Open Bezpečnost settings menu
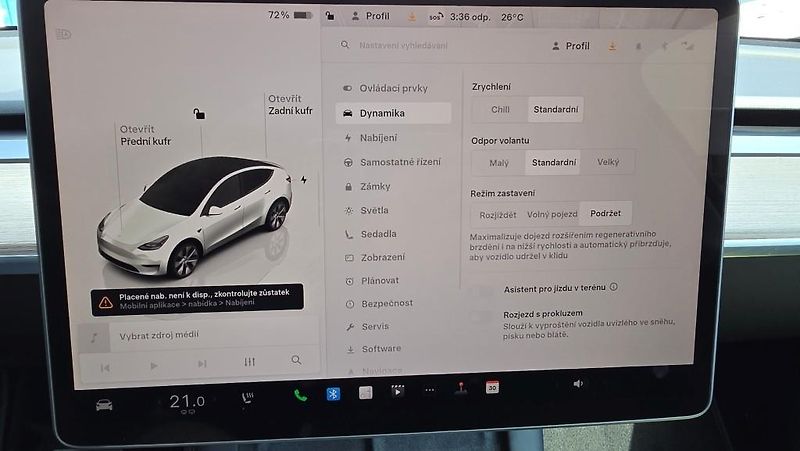 393,304
